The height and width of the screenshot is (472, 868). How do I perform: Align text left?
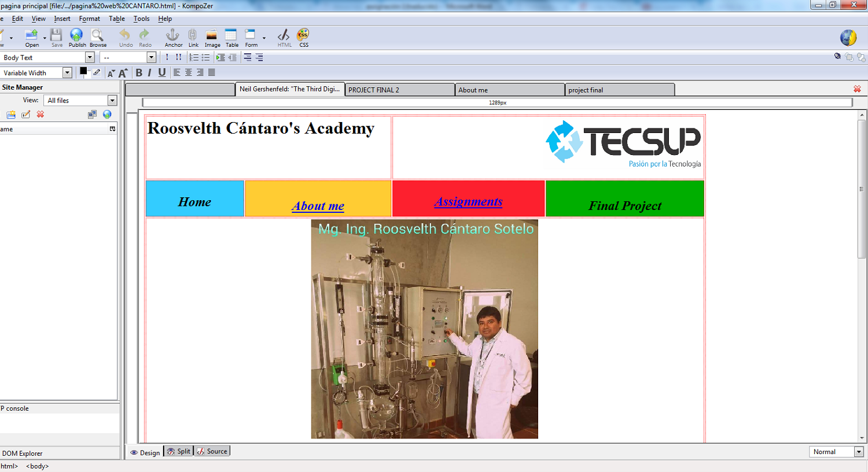(177, 72)
